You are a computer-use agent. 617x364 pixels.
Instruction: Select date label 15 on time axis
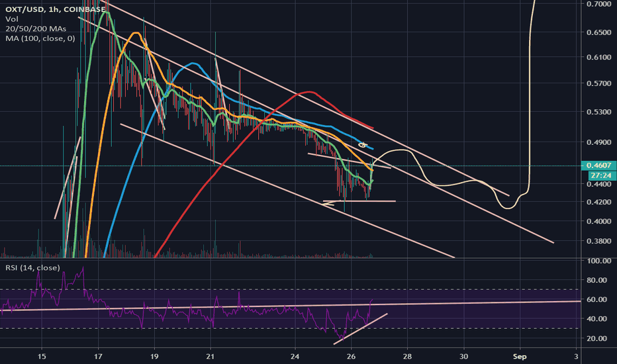pyautogui.click(x=42, y=357)
